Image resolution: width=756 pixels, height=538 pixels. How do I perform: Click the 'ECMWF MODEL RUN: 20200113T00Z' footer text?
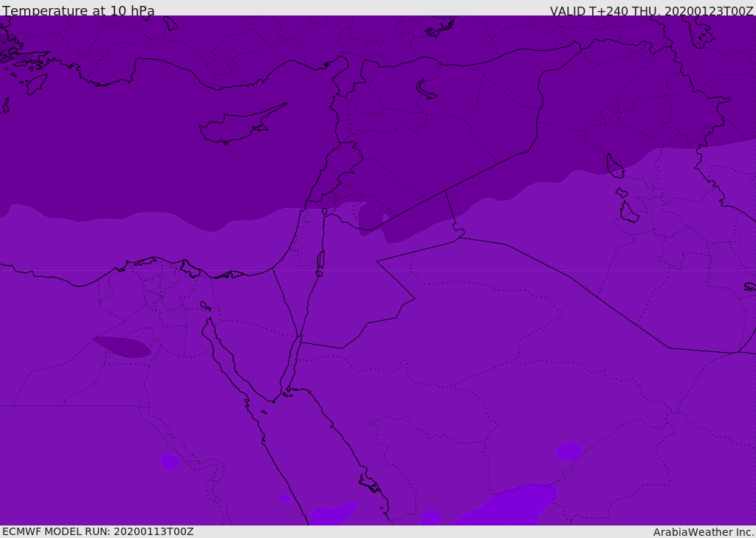point(98,531)
